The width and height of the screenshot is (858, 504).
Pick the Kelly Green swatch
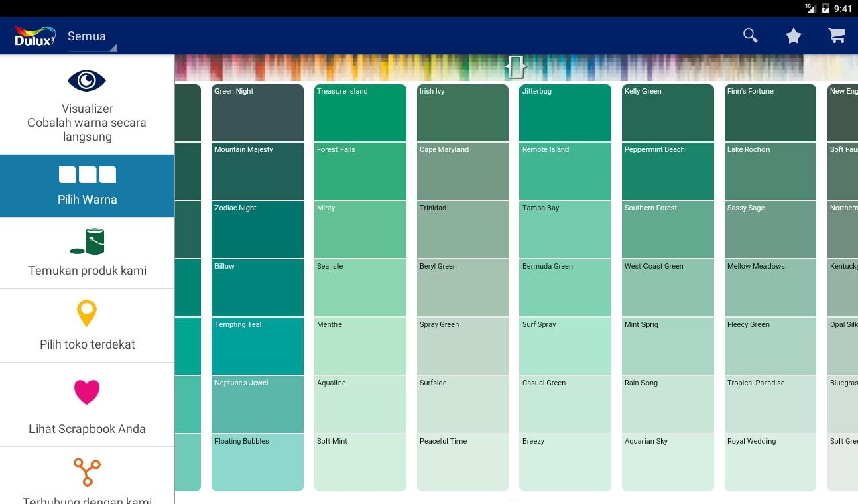[x=668, y=113]
